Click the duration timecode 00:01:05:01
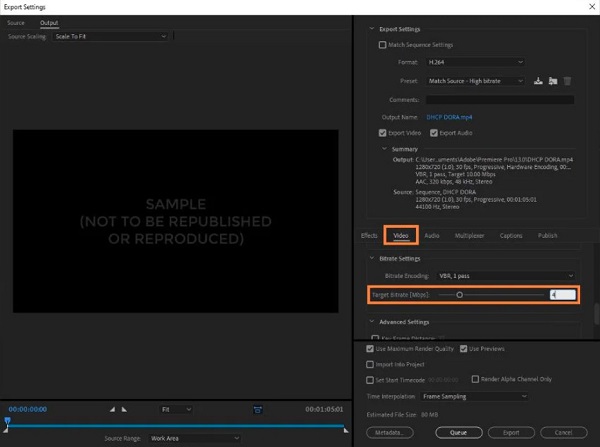This screenshot has width=600, height=447. point(324,409)
